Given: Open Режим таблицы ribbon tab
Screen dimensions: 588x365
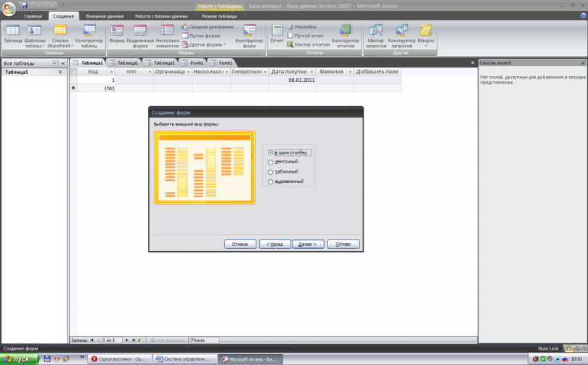Looking at the screenshot, I should [x=219, y=17].
